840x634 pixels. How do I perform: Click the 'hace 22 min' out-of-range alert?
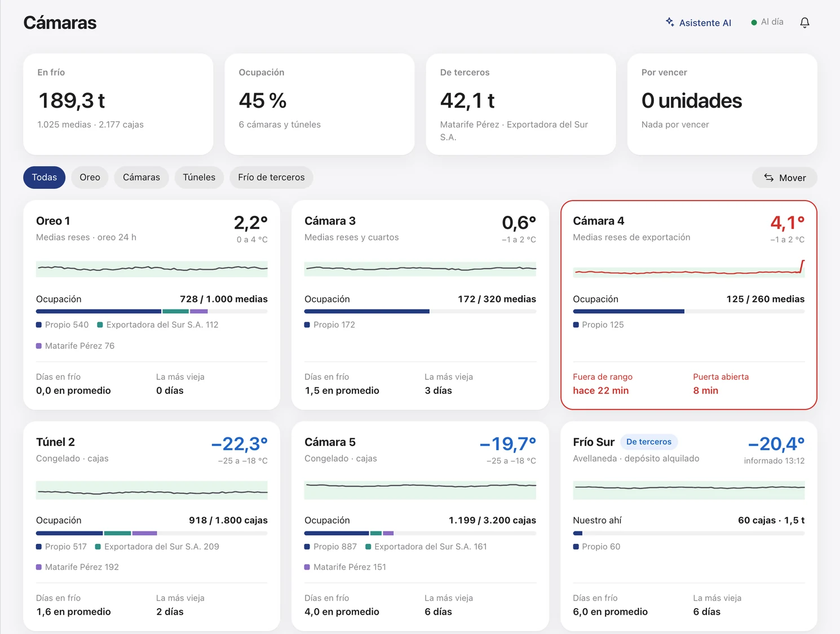coord(601,391)
